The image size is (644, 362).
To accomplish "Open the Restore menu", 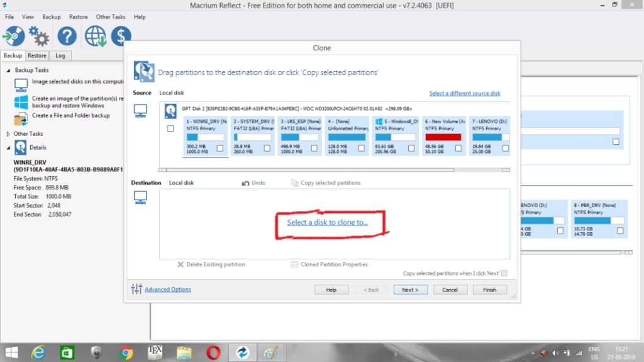I will coord(79,17).
